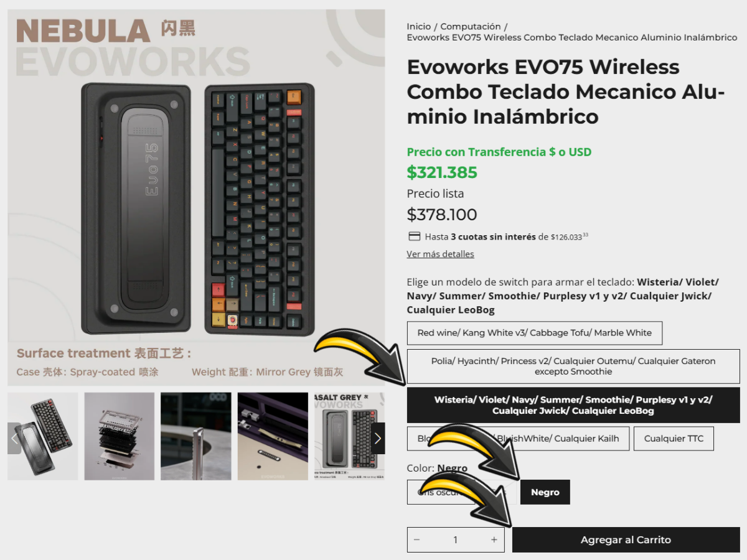The image size is (747, 560).
Task: Click the credit card installments icon
Action: [414, 236]
